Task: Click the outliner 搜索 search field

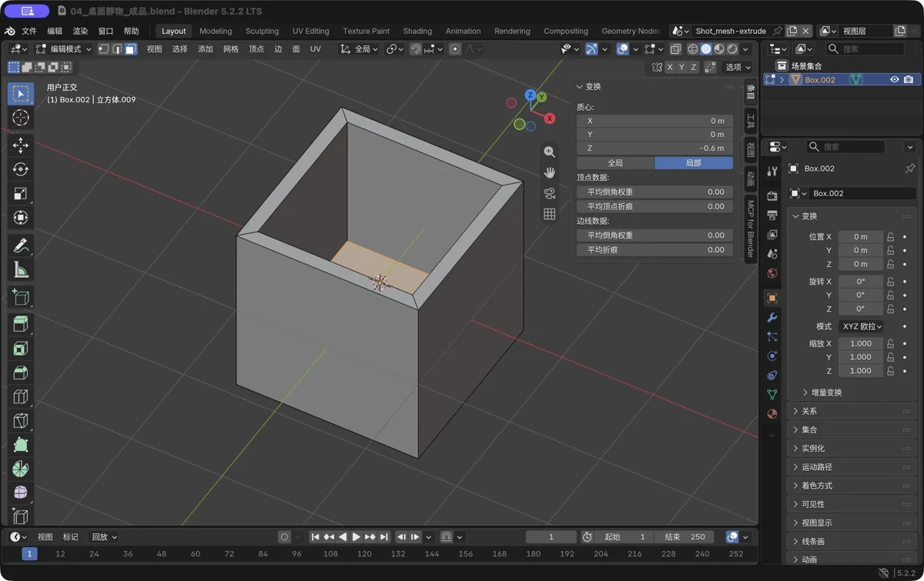Action: point(864,49)
